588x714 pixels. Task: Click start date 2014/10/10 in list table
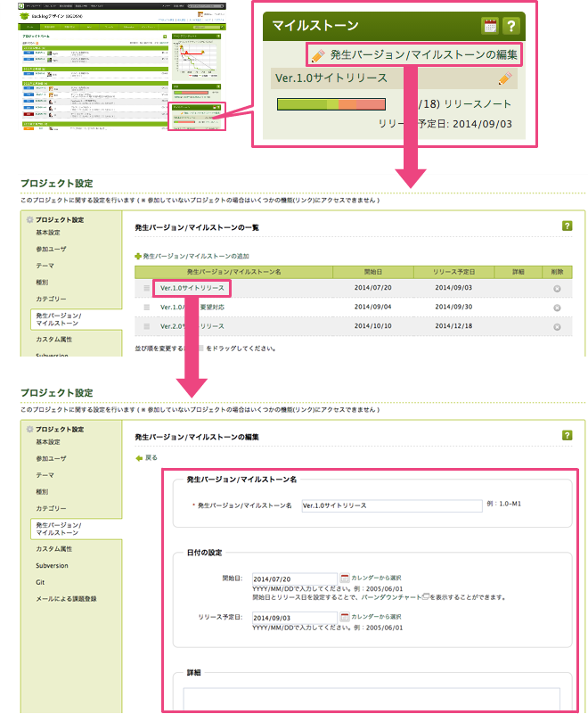(372, 326)
